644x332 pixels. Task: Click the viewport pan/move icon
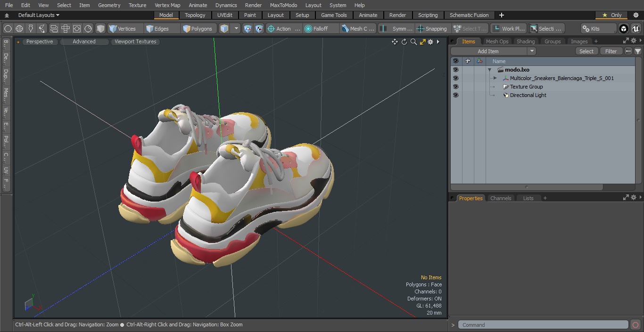pyautogui.click(x=395, y=42)
